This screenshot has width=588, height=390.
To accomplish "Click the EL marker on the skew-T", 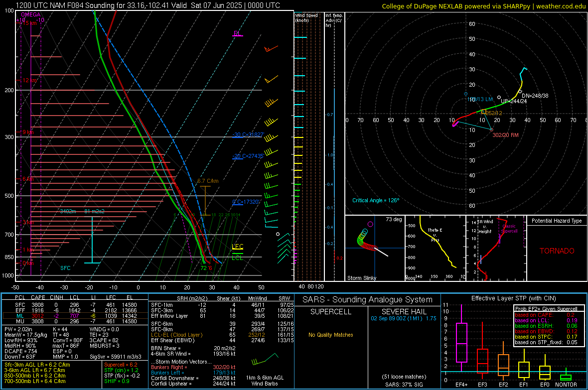I will pyautogui.click(x=237, y=33).
